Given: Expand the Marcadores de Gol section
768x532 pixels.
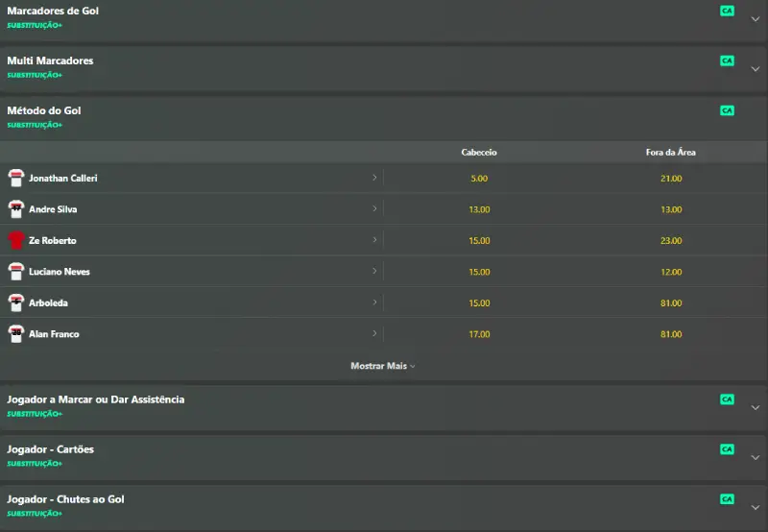Looking at the screenshot, I should (x=756, y=19).
